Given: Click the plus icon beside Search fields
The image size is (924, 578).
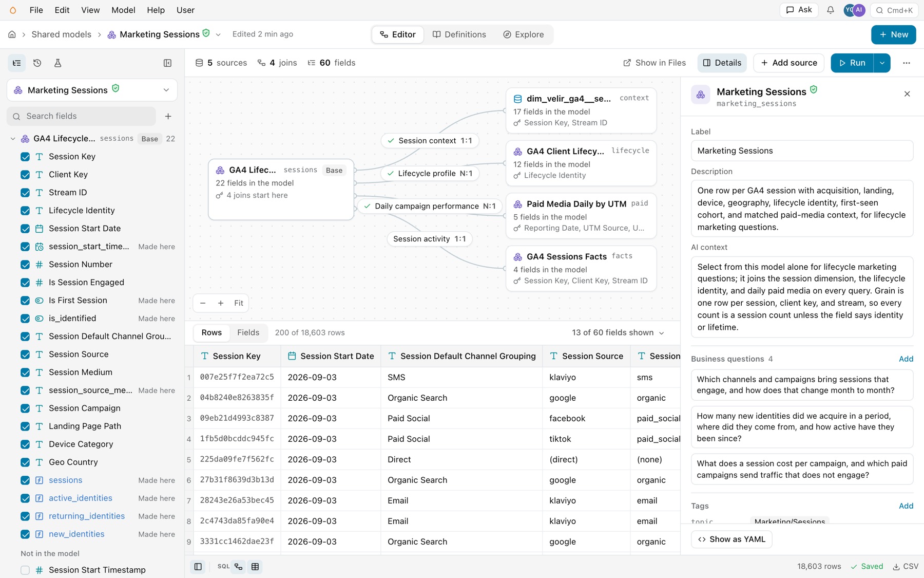Looking at the screenshot, I should (168, 116).
